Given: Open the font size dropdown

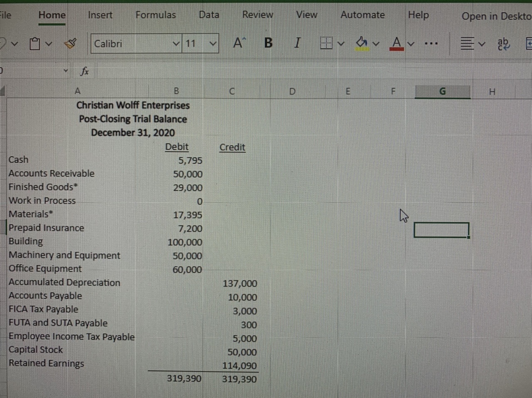Looking at the screenshot, I should (x=212, y=43).
